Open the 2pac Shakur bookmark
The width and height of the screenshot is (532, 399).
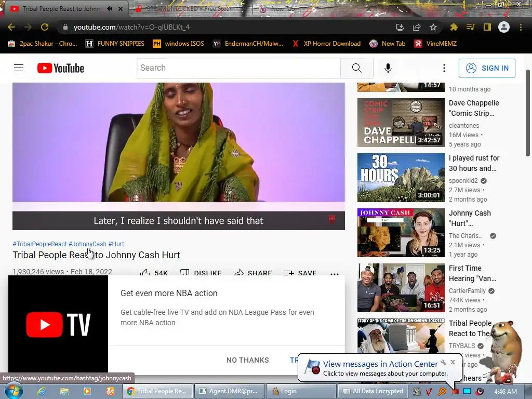[x=43, y=44]
